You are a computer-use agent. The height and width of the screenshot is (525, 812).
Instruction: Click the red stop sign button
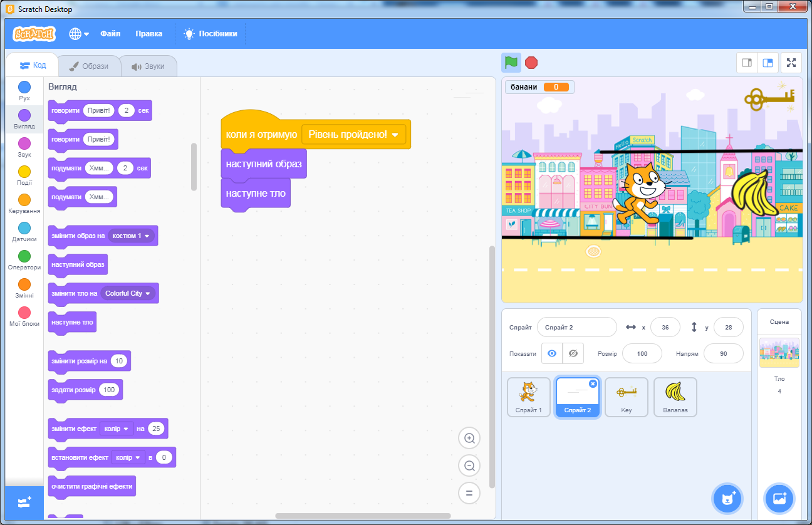coord(531,63)
